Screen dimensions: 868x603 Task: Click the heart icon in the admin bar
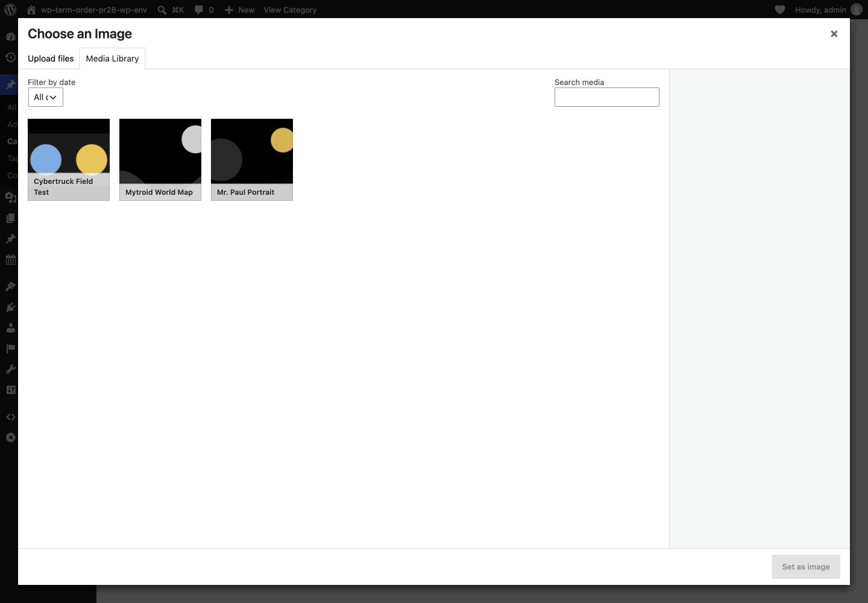[x=780, y=10]
